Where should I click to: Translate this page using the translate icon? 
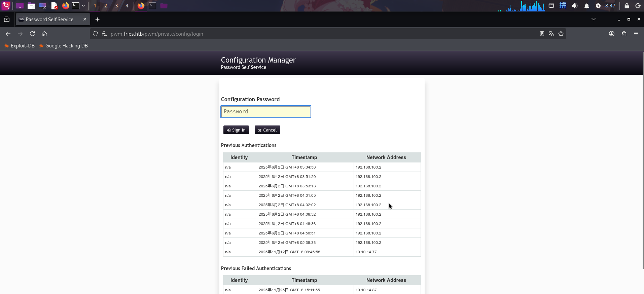pyautogui.click(x=551, y=34)
